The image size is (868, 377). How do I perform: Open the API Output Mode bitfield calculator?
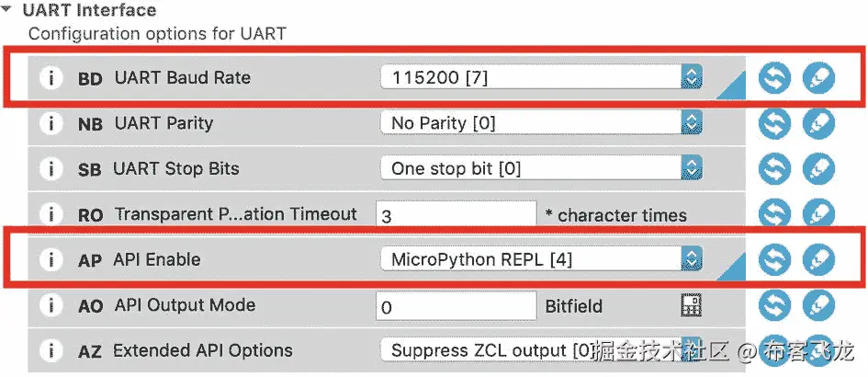(691, 305)
